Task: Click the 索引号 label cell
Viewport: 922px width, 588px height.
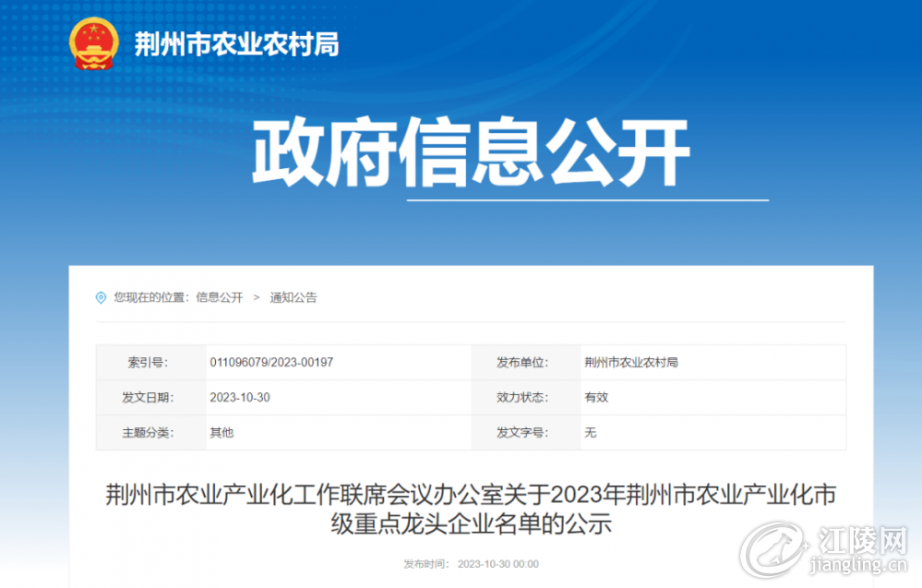Action: (x=151, y=362)
